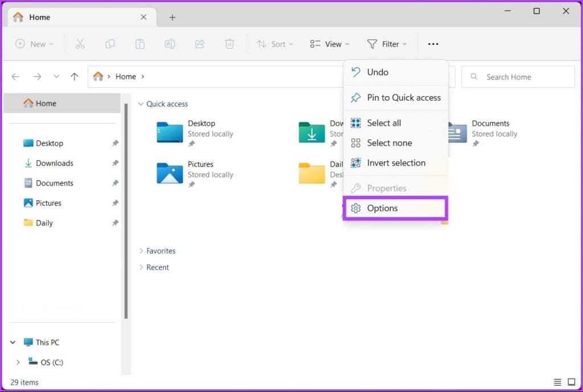Open recent locations dropdown chevron
Screen dimensions: 583x392
coord(56,77)
